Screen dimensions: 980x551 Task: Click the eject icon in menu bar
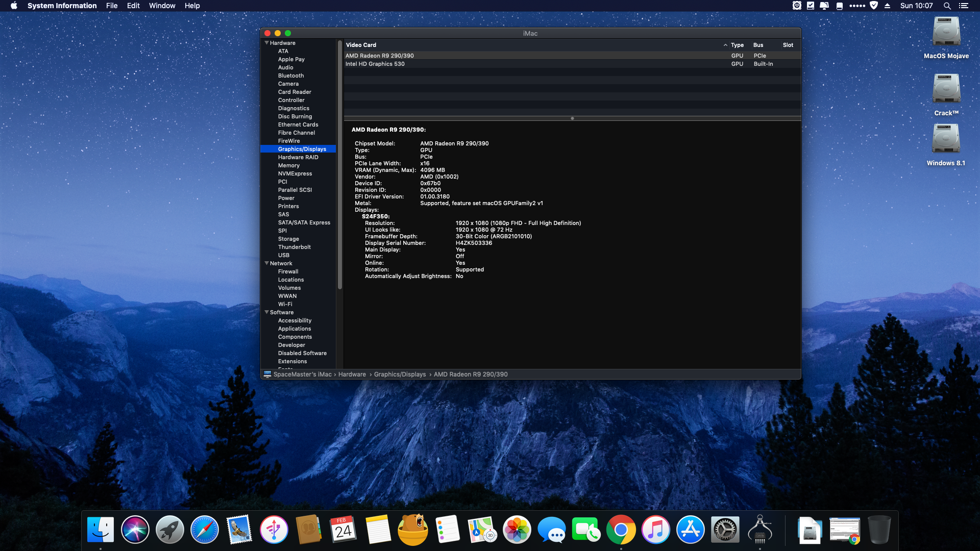tap(887, 6)
